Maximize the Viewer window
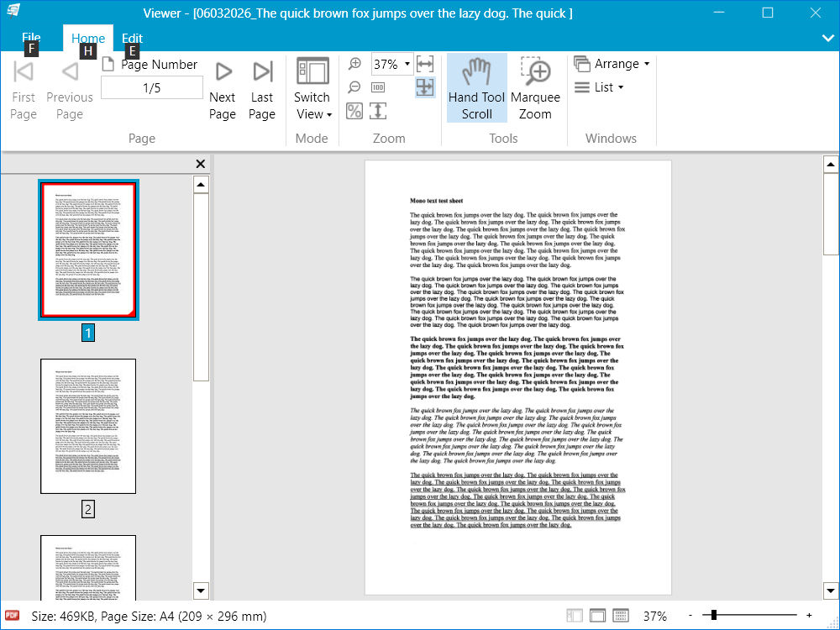 point(768,13)
